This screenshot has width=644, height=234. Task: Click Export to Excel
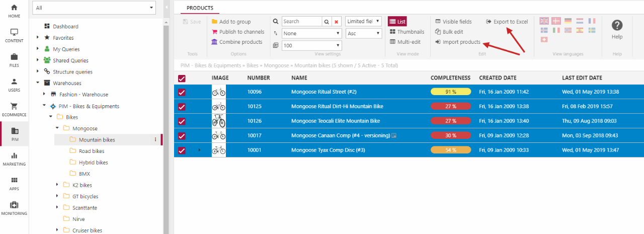[x=510, y=22]
